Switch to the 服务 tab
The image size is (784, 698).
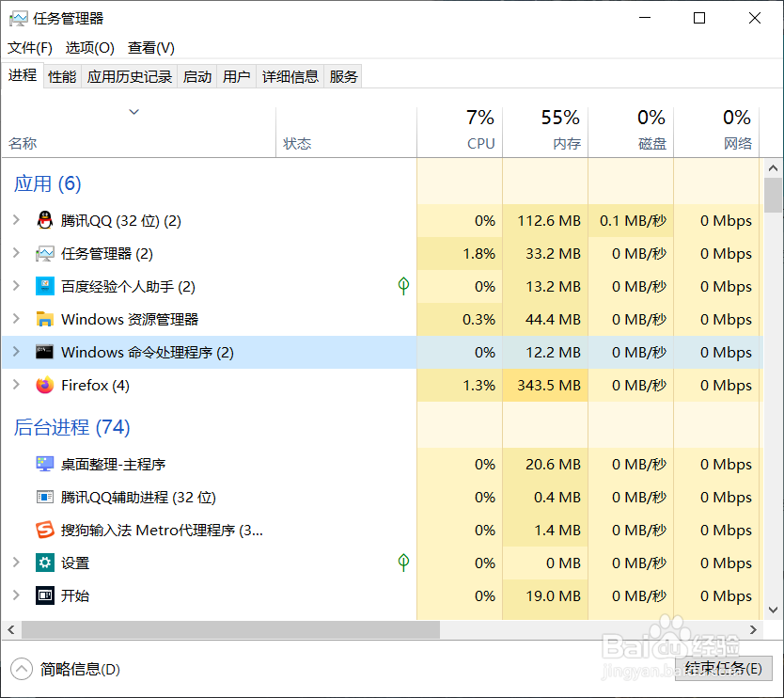click(x=343, y=76)
